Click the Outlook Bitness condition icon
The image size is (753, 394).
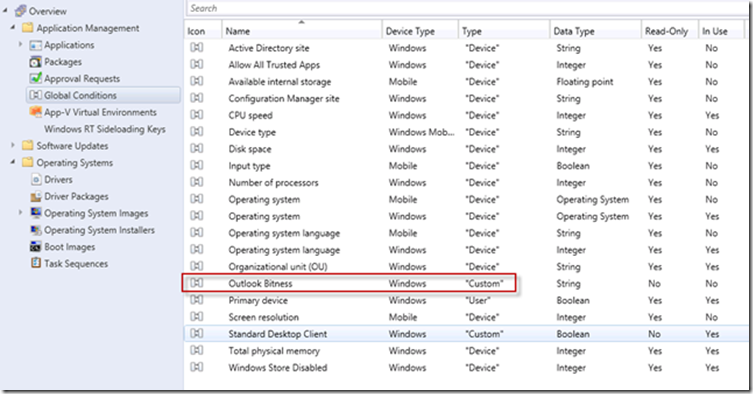pos(196,283)
